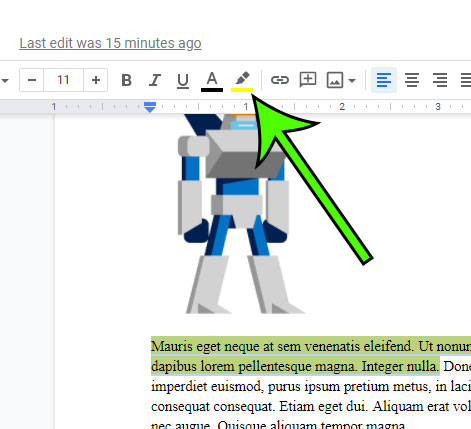Click the blue indent marker on ruler
The height and width of the screenshot is (429, 471).
pos(150,107)
